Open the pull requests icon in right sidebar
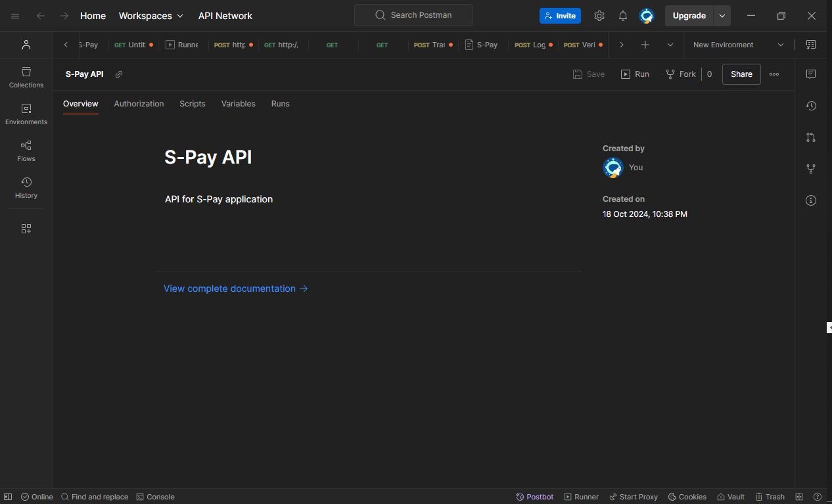The width and height of the screenshot is (832, 504). (x=811, y=137)
